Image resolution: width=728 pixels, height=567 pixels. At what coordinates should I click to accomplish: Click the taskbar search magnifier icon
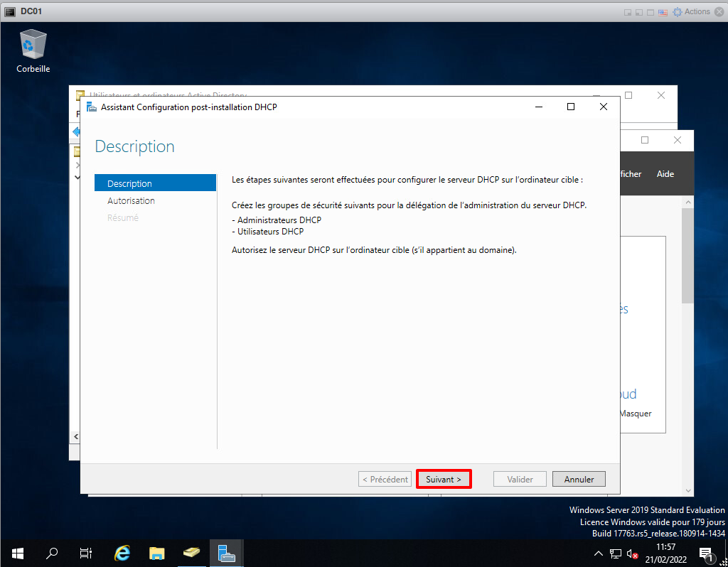[x=52, y=553]
